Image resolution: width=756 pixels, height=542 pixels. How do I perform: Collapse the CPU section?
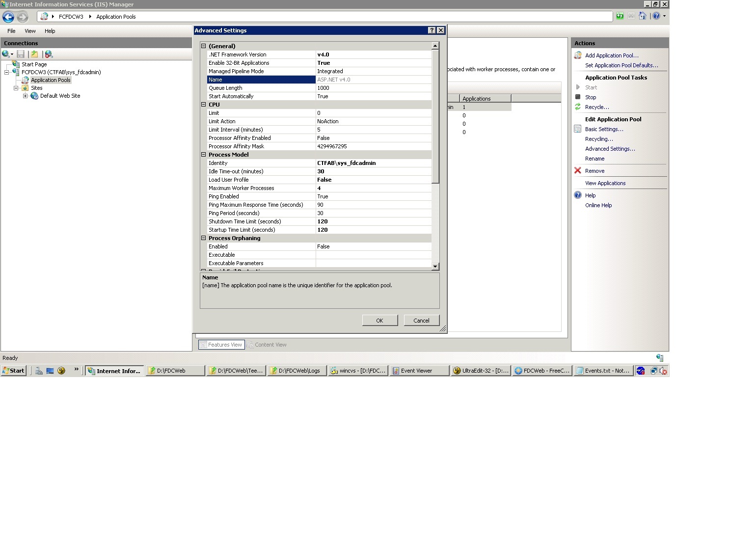(x=204, y=104)
